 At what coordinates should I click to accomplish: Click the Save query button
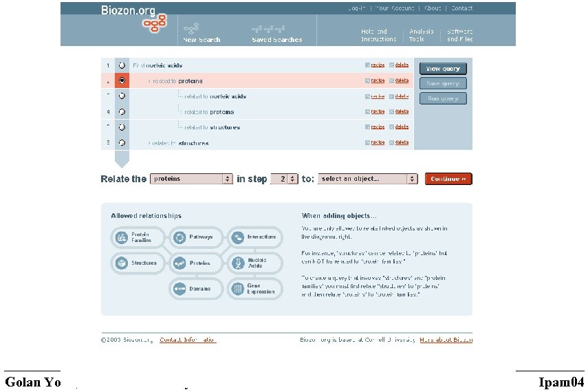pos(443,84)
